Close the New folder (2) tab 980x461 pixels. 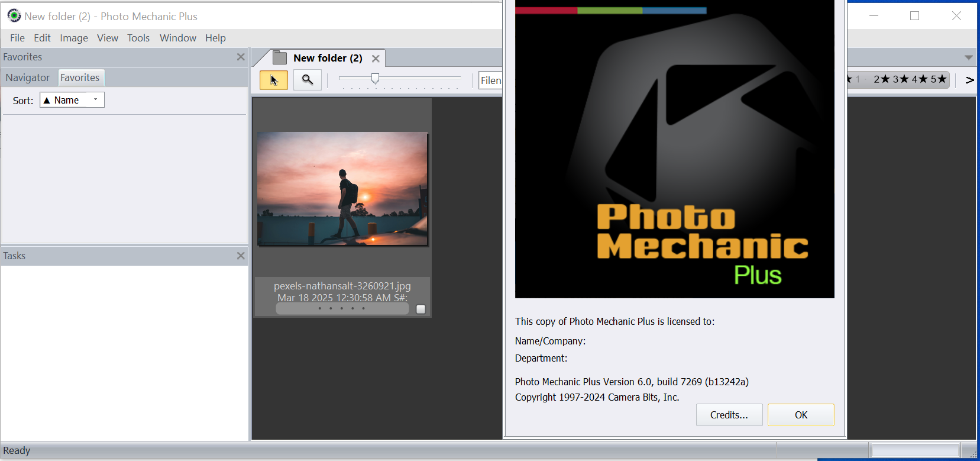(x=376, y=58)
